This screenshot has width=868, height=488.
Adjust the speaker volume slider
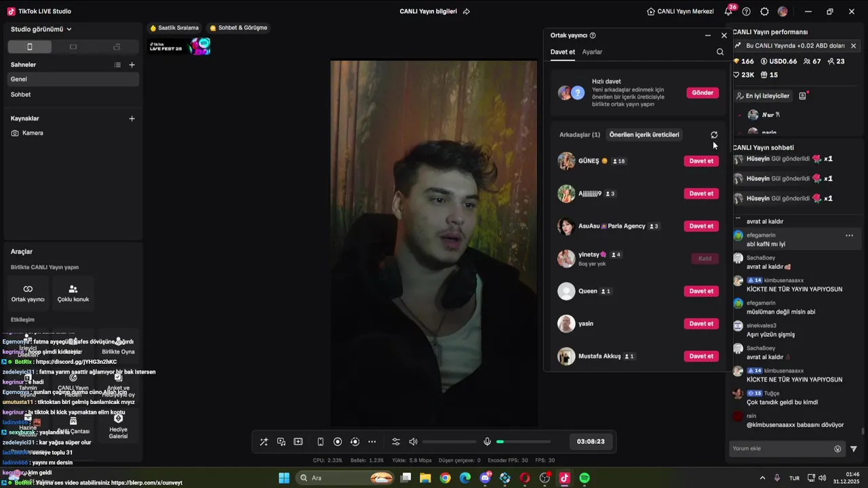pos(449,442)
